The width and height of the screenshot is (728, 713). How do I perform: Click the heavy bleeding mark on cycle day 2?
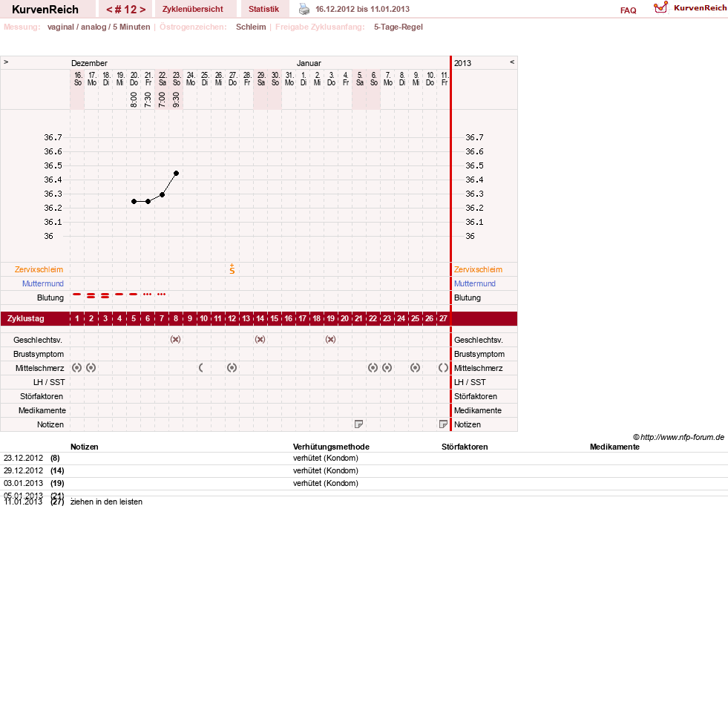pos(91,295)
